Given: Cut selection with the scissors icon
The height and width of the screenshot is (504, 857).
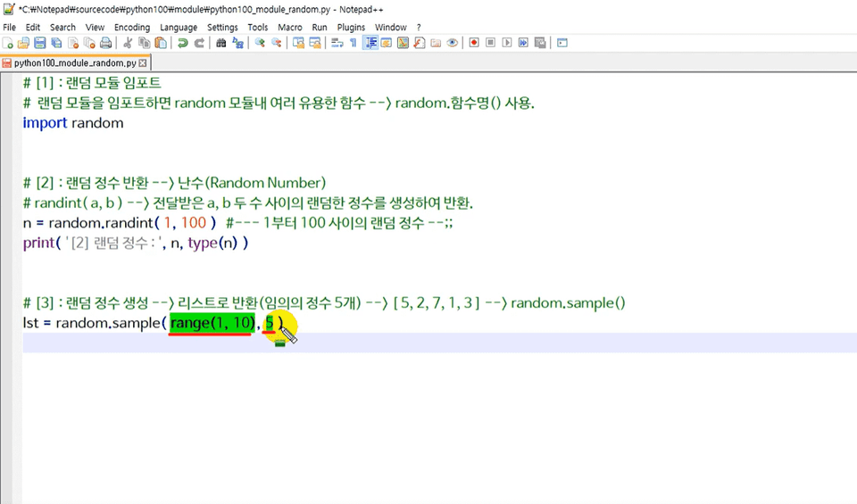Looking at the screenshot, I should 128,43.
